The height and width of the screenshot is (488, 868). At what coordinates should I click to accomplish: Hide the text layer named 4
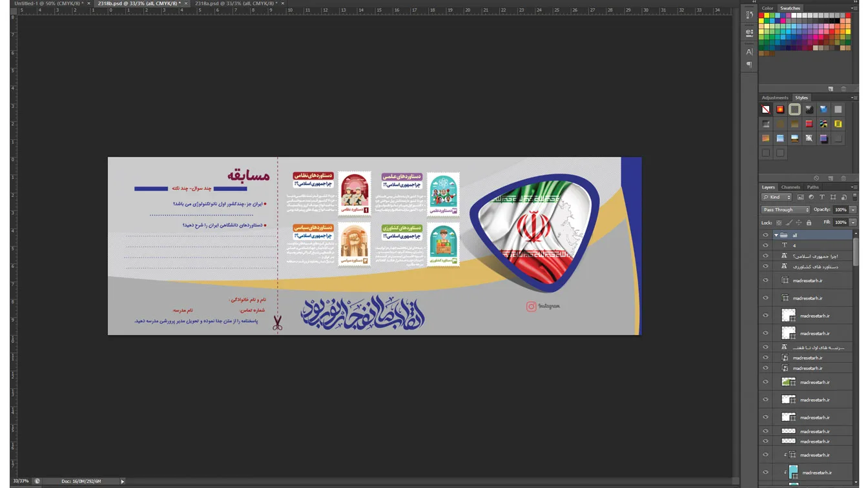pyautogui.click(x=765, y=245)
